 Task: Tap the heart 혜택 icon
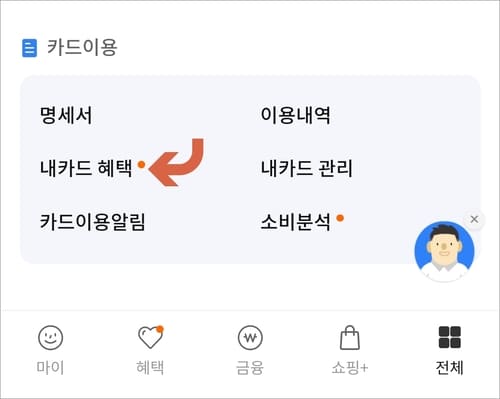coord(151,337)
